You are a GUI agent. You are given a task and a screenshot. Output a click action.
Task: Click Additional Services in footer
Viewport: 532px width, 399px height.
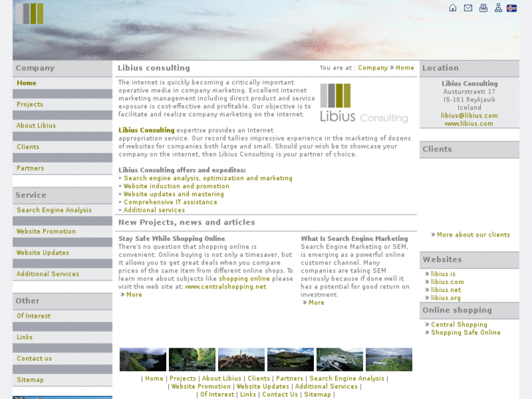pos(326,387)
